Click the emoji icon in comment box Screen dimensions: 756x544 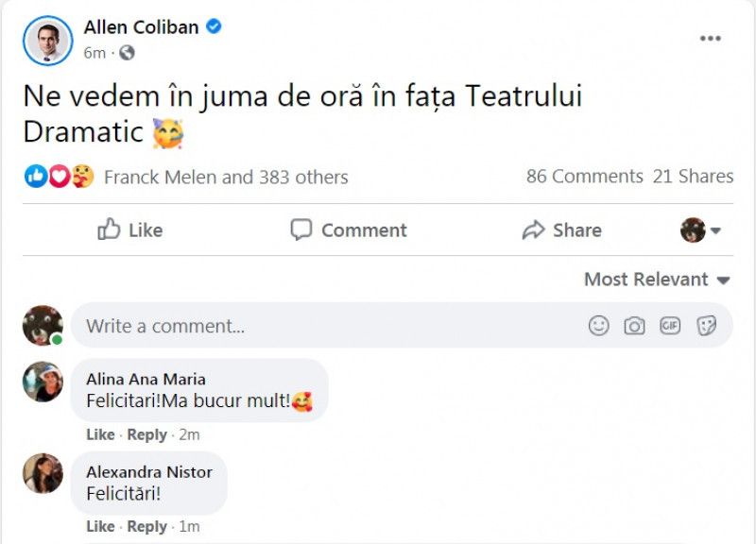599,326
